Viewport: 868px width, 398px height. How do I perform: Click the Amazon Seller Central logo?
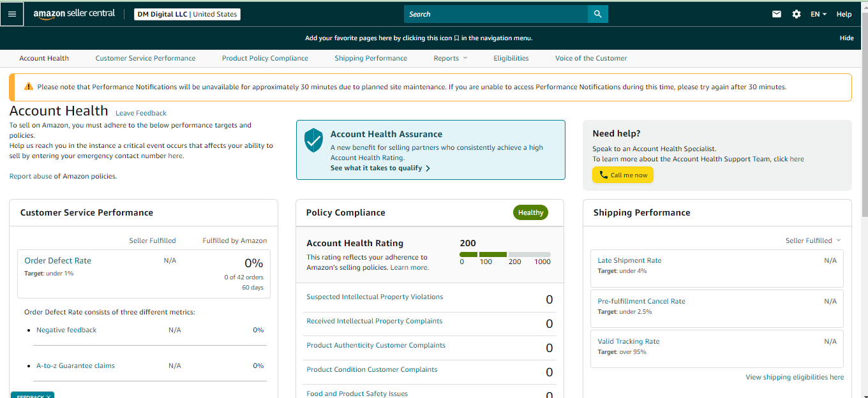pos(74,14)
